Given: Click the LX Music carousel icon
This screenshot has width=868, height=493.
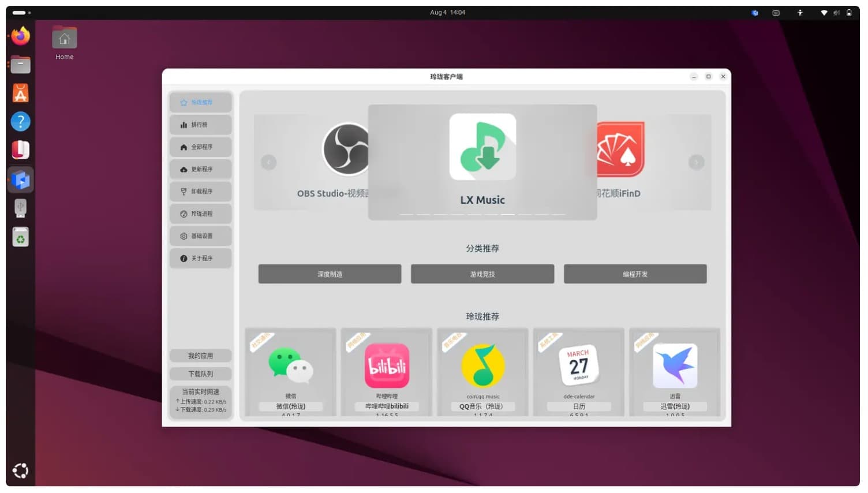Looking at the screenshot, I should (482, 147).
